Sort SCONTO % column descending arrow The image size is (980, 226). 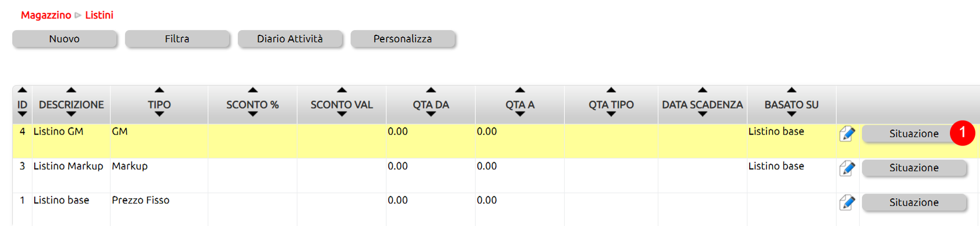point(253,114)
